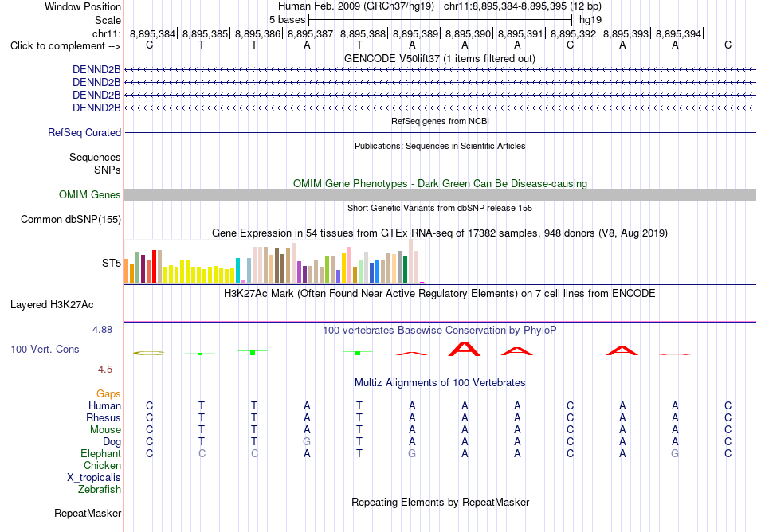The height and width of the screenshot is (532, 757).
Task: Click 'Publications: Sequences in Scientific Articles' title
Action: click(440, 146)
